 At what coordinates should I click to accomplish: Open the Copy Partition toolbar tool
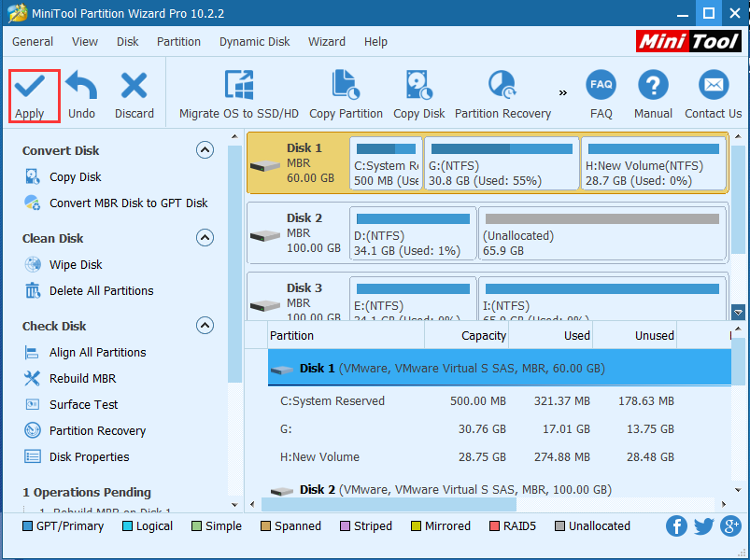pos(346,95)
